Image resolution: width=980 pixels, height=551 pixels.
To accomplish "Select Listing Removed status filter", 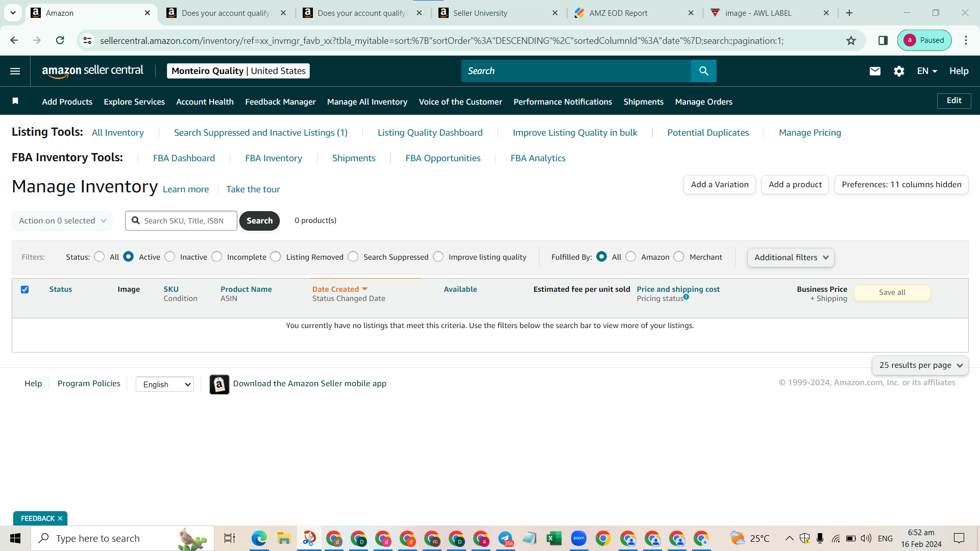I will pos(276,257).
